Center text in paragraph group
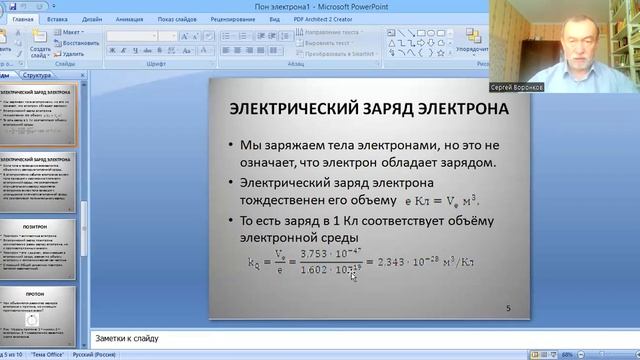The image size is (640, 360). (x=238, y=51)
